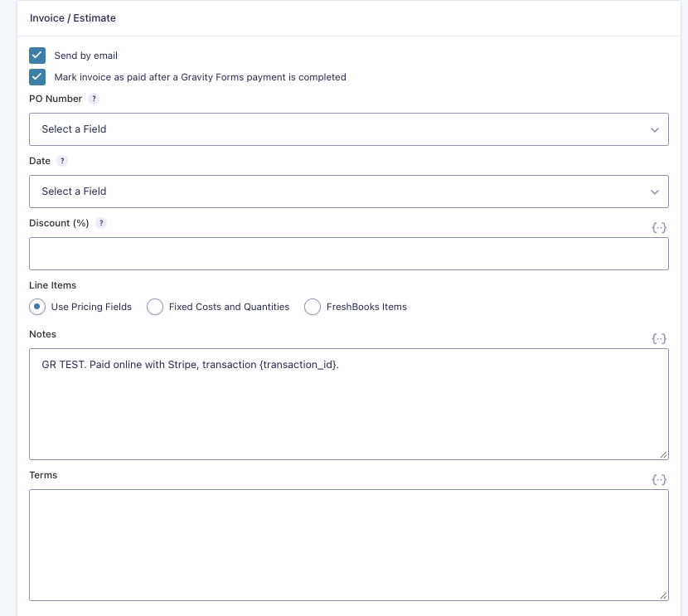Screen dimensions: 688x616
Task: Click the Invoice / Estimate section heading
Action: pyautogui.click(x=73, y=18)
